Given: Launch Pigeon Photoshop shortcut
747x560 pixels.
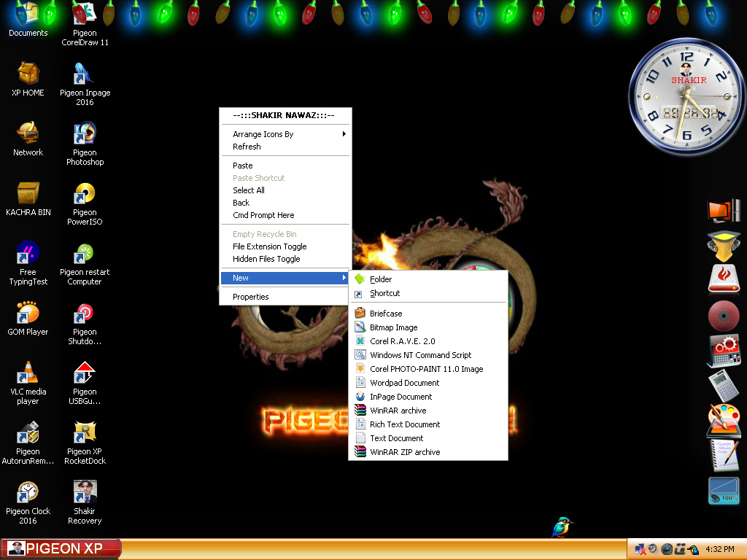Looking at the screenshot, I should point(85,144).
